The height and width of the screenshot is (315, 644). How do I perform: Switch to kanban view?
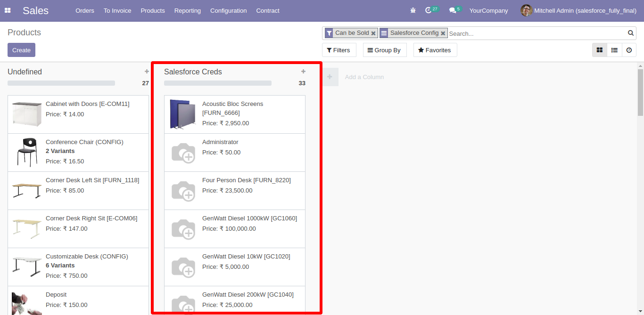(600, 50)
